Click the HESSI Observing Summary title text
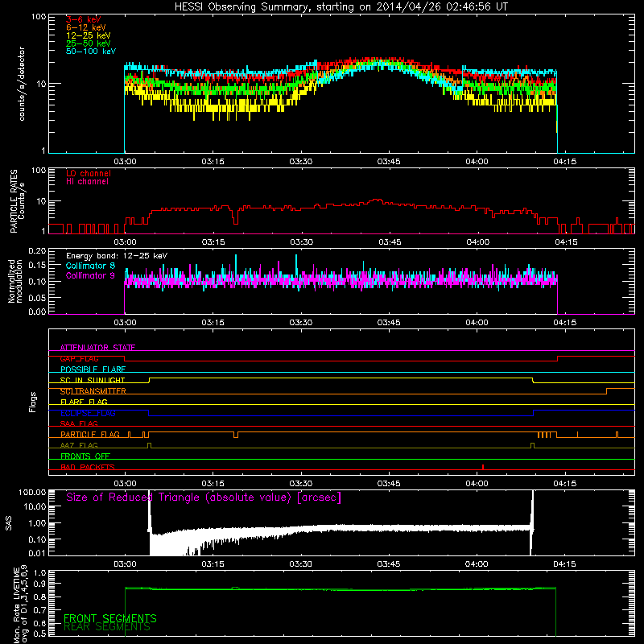The width and height of the screenshot is (644, 644). [x=341, y=7]
